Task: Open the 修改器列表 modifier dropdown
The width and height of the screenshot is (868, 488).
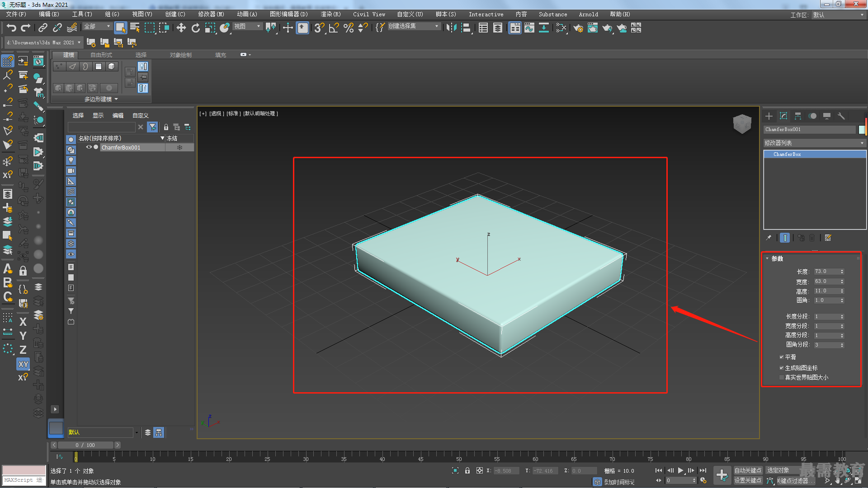Action: [x=814, y=143]
